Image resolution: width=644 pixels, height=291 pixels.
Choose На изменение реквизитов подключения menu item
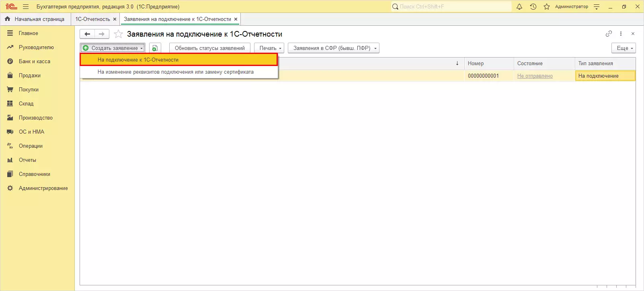(x=179, y=72)
